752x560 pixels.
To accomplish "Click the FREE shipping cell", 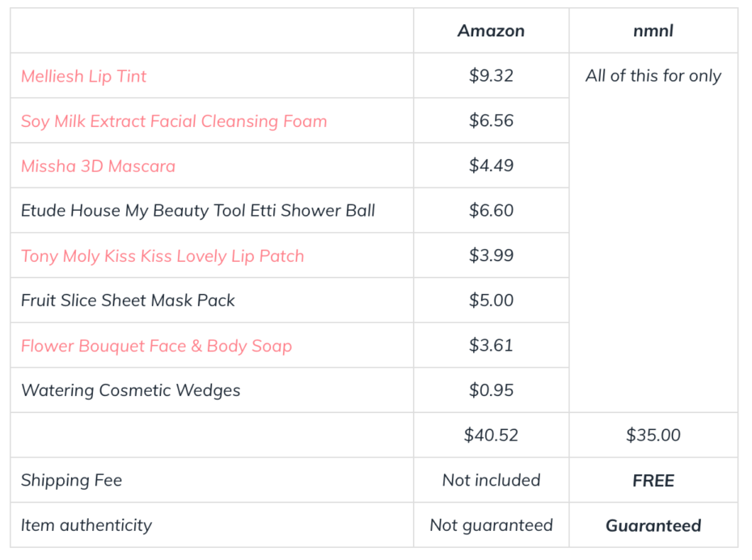I will (x=653, y=481).
